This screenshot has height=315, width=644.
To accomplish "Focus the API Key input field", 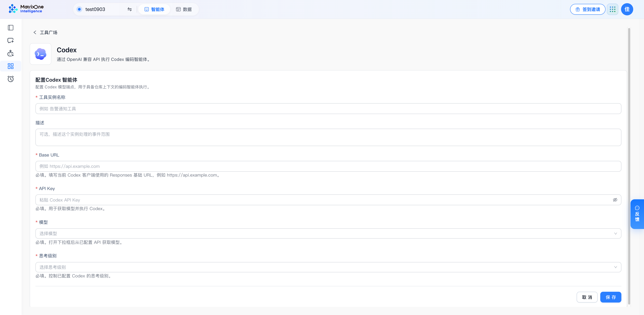I will (x=328, y=200).
